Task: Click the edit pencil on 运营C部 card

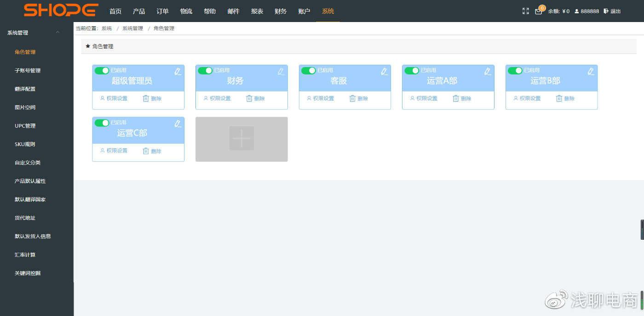Action: (178, 124)
